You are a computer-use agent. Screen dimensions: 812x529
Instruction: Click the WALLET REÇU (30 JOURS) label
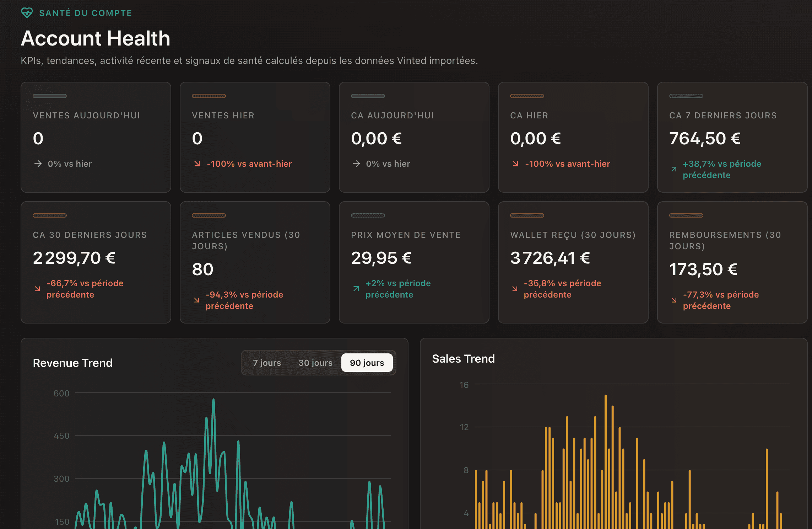573,235
